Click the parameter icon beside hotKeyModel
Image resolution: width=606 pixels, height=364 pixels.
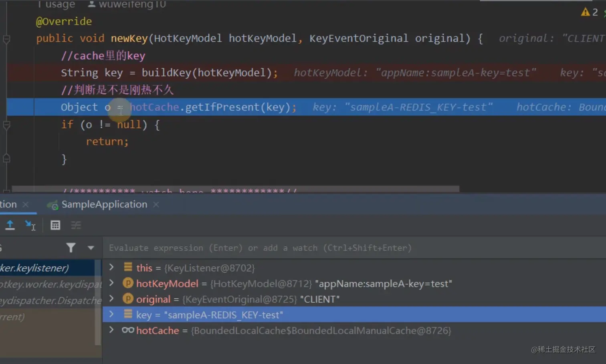coord(128,283)
